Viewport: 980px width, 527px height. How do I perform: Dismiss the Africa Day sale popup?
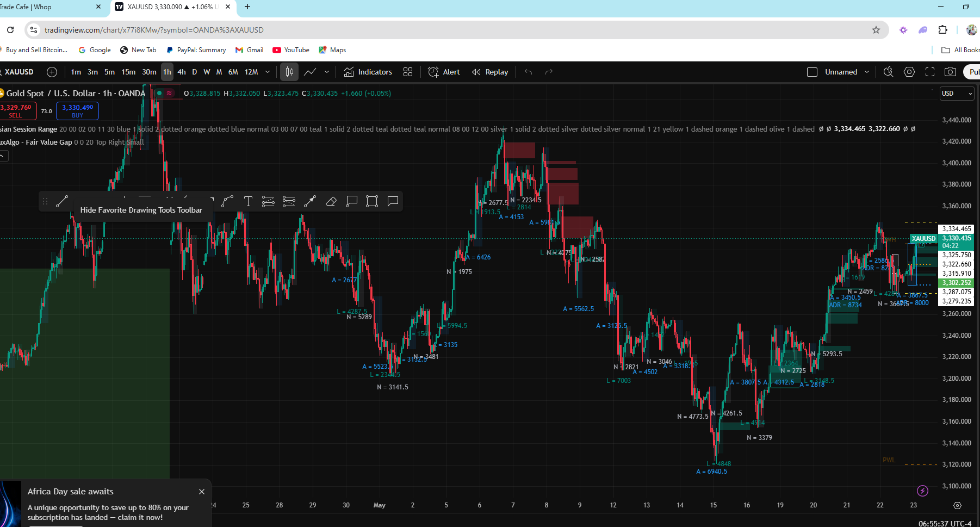202,492
